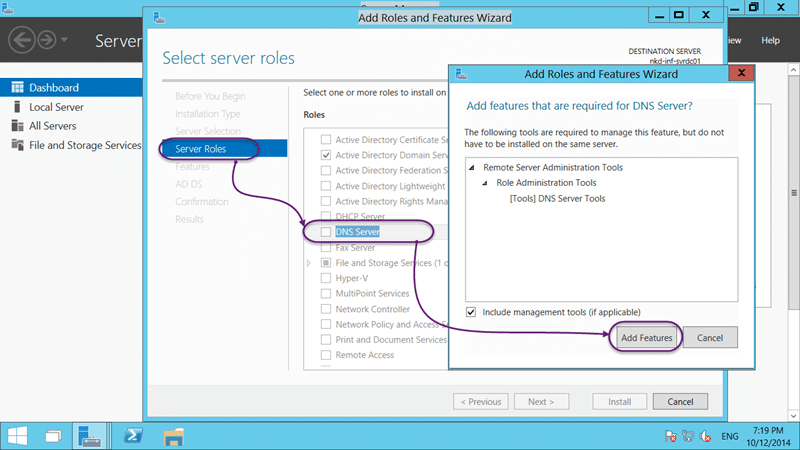This screenshot has height=450, width=800.
Task: Click the network tray icon
Action: click(x=688, y=436)
